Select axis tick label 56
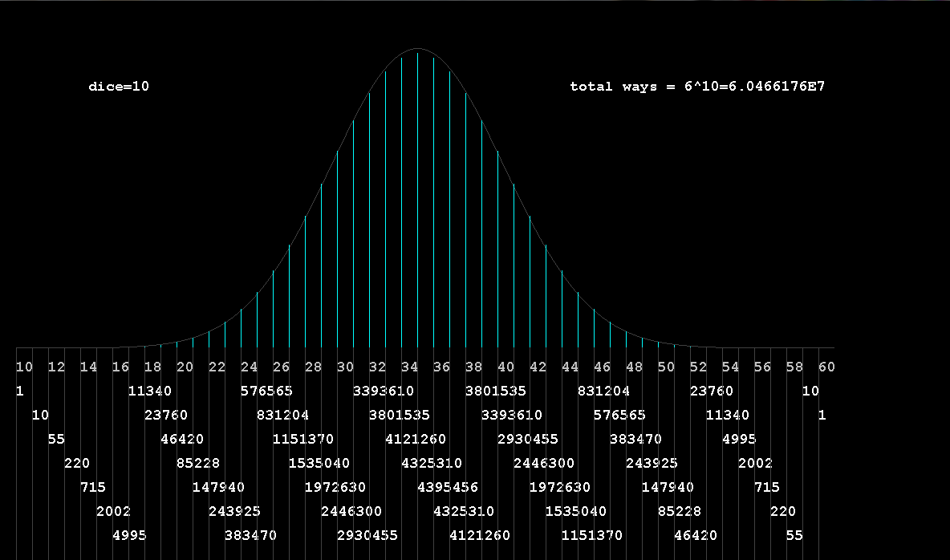The height and width of the screenshot is (560, 950). pos(762,367)
